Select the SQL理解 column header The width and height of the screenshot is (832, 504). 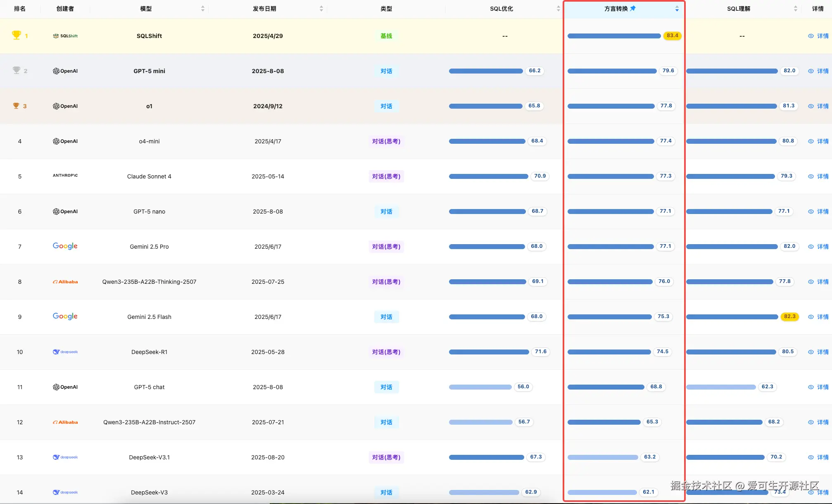[739, 9]
